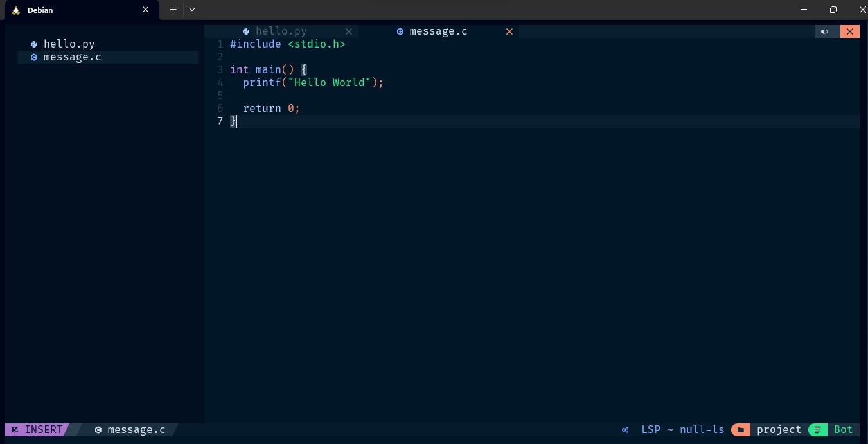Click the message.c file name in the status line

pyautogui.click(x=136, y=430)
